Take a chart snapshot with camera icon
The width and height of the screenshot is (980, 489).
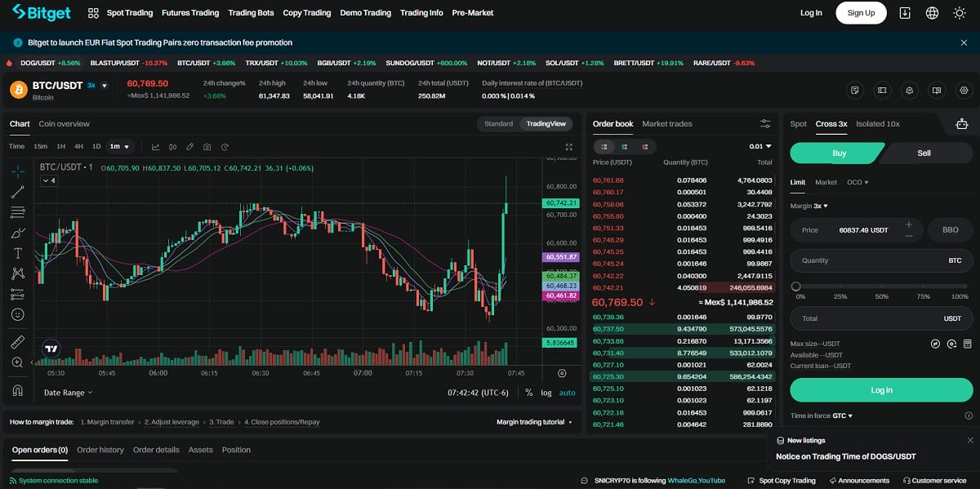click(207, 147)
